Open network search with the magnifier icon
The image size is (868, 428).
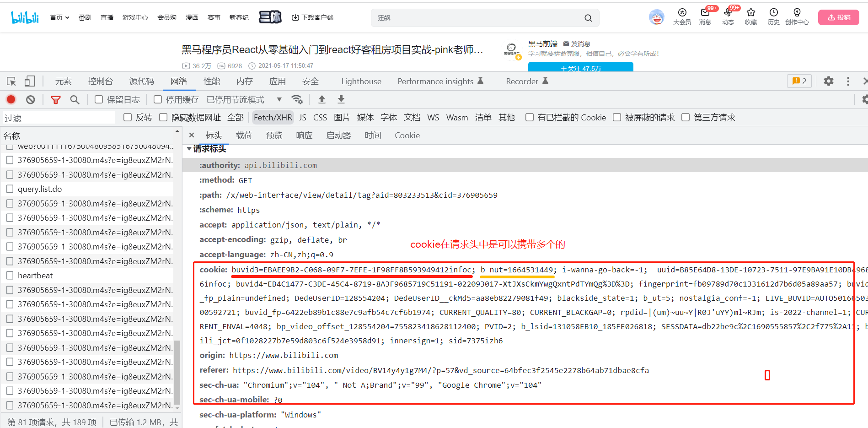click(75, 99)
